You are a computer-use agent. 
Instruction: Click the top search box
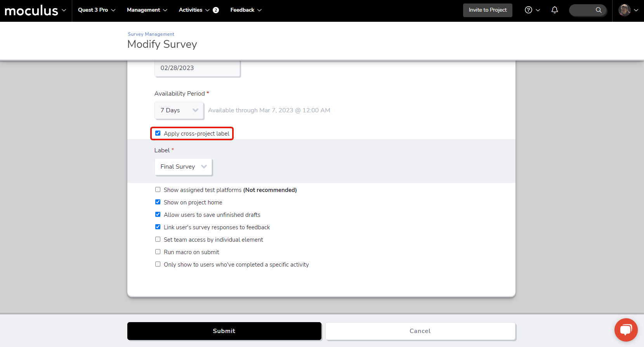click(x=587, y=10)
